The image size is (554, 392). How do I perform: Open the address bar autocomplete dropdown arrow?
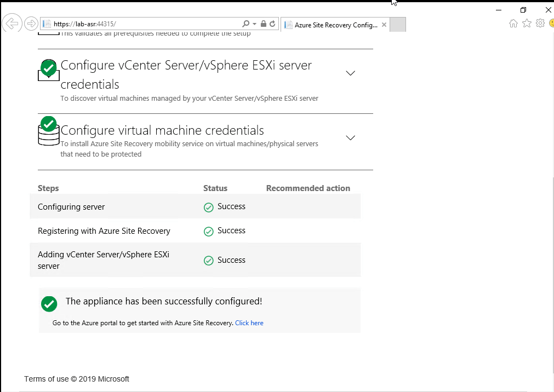(x=255, y=24)
